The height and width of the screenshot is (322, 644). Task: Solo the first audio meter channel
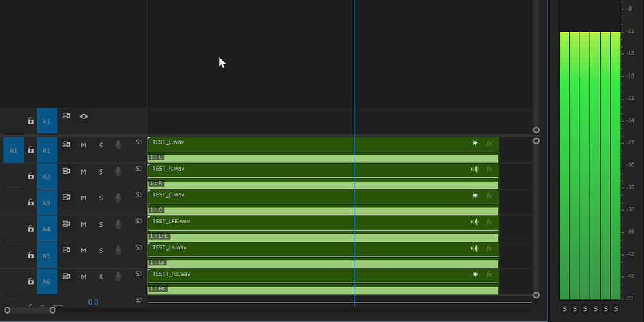[564, 309]
